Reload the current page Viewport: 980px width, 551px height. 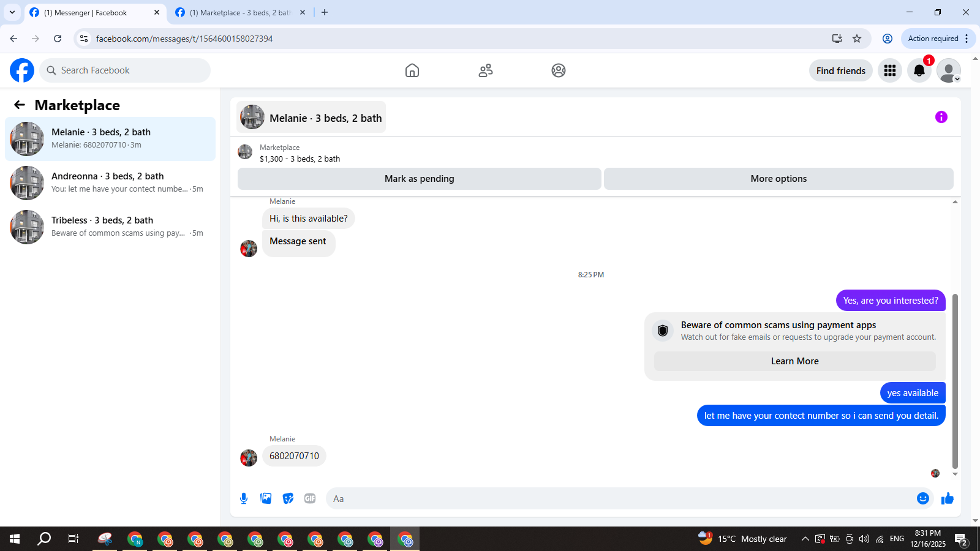pyautogui.click(x=58, y=39)
